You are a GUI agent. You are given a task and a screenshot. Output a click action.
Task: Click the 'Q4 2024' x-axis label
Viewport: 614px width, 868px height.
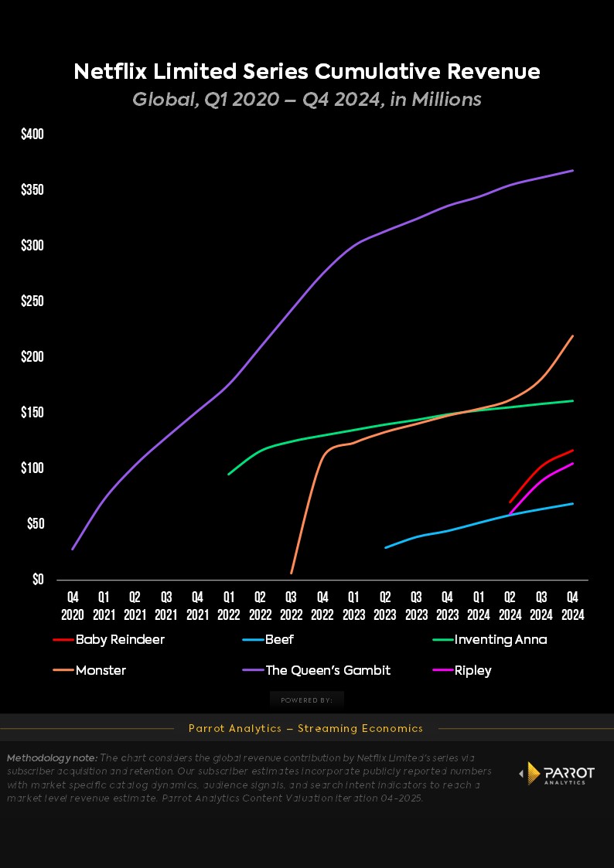click(572, 606)
